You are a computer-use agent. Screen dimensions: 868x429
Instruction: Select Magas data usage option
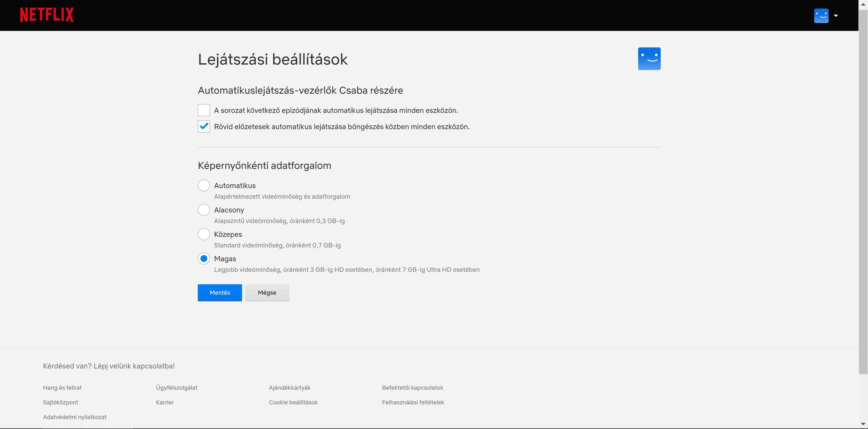coord(204,258)
